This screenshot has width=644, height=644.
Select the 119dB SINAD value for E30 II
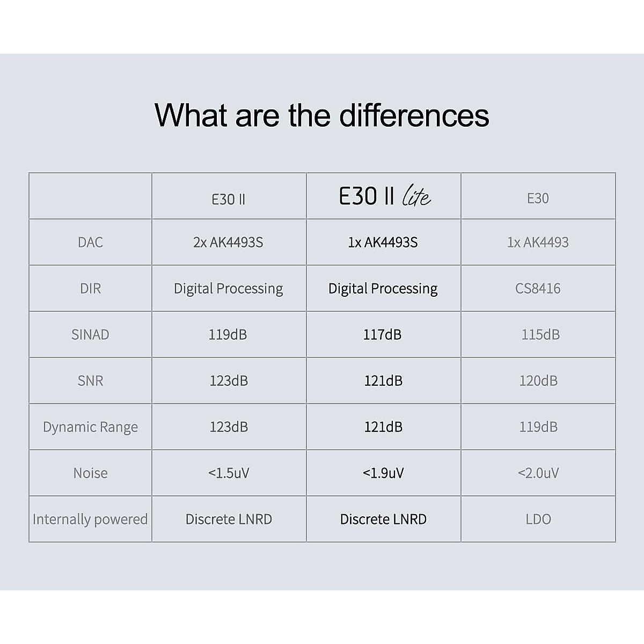click(228, 335)
